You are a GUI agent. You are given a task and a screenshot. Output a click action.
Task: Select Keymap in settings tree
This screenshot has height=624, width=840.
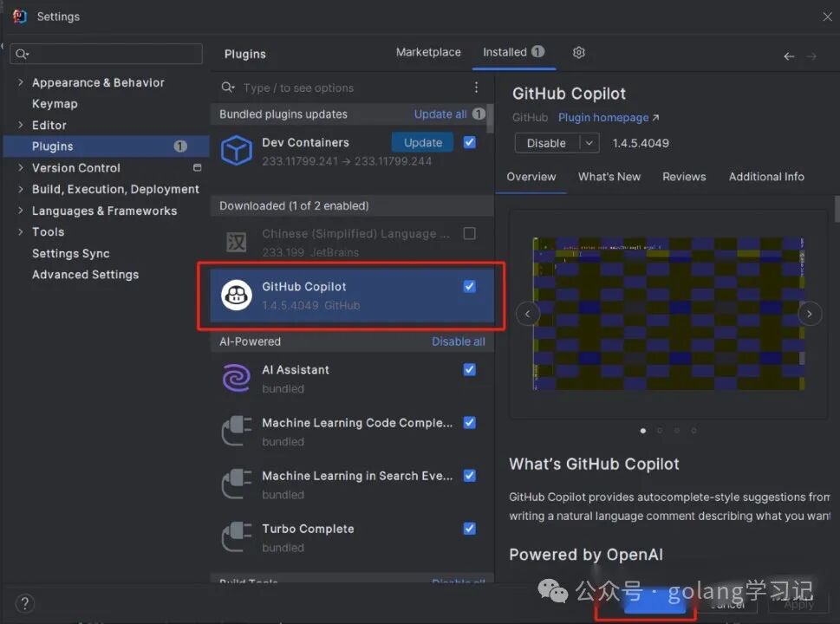(55, 104)
